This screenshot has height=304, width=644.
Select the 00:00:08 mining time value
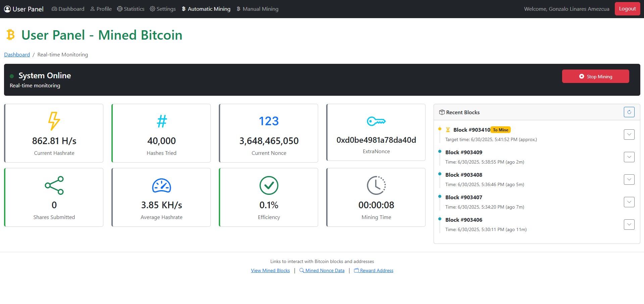[x=376, y=205]
